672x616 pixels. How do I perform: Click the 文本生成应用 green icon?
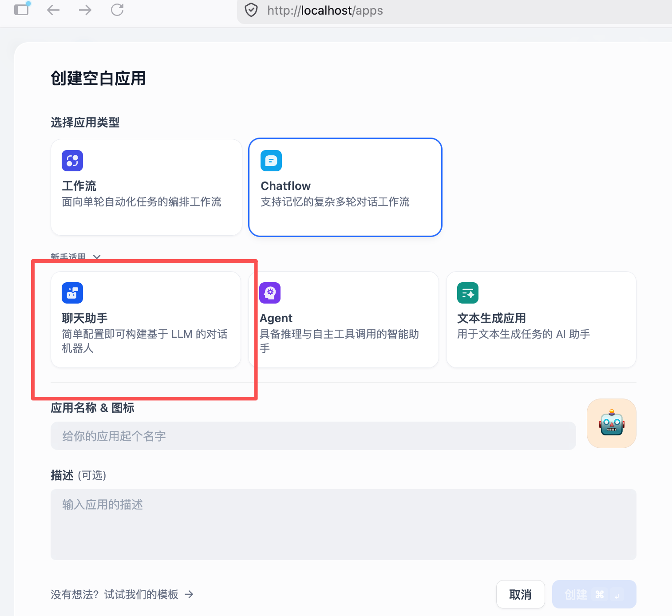coord(468,293)
